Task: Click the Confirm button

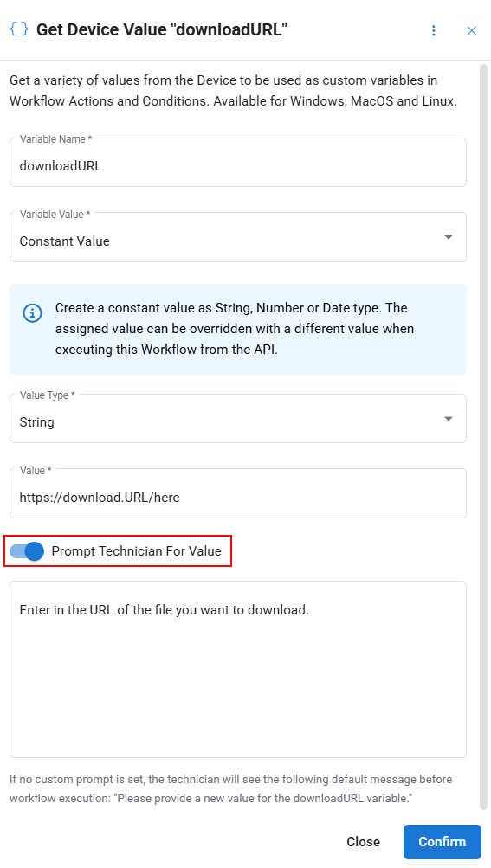Action: [443, 842]
